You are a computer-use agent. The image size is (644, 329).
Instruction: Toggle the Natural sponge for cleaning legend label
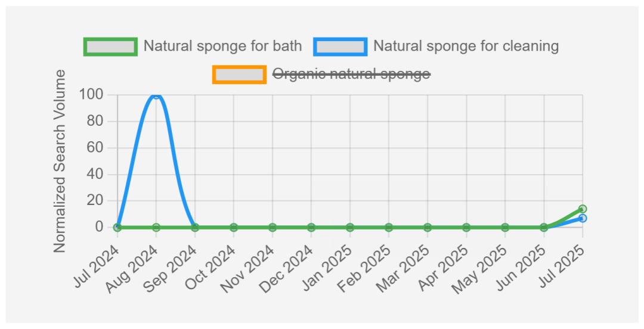pos(466,46)
